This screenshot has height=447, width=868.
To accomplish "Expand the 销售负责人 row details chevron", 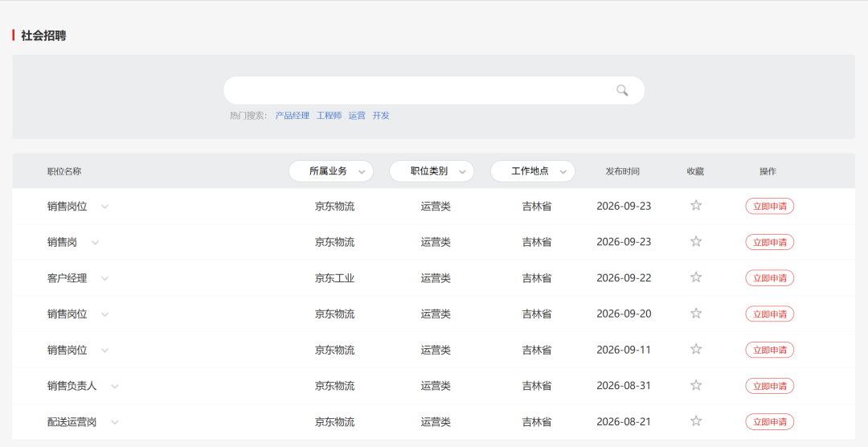I will (115, 386).
